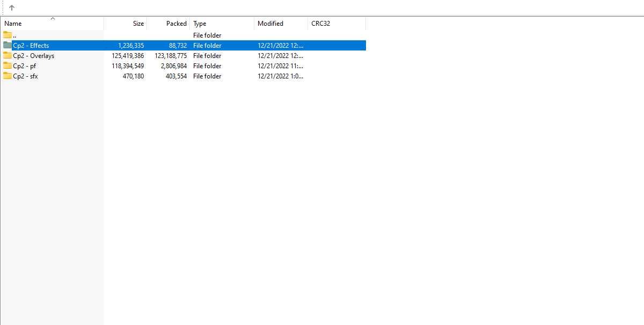Viewport: 644px width, 325px height.
Task: Go up one level with the arrow button
Action: tap(12, 8)
